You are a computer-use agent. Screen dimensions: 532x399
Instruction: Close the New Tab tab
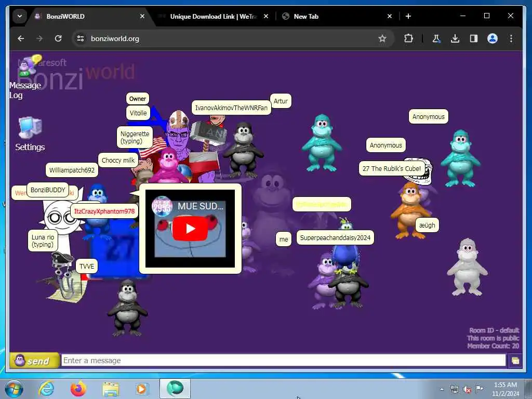pos(390,16)
